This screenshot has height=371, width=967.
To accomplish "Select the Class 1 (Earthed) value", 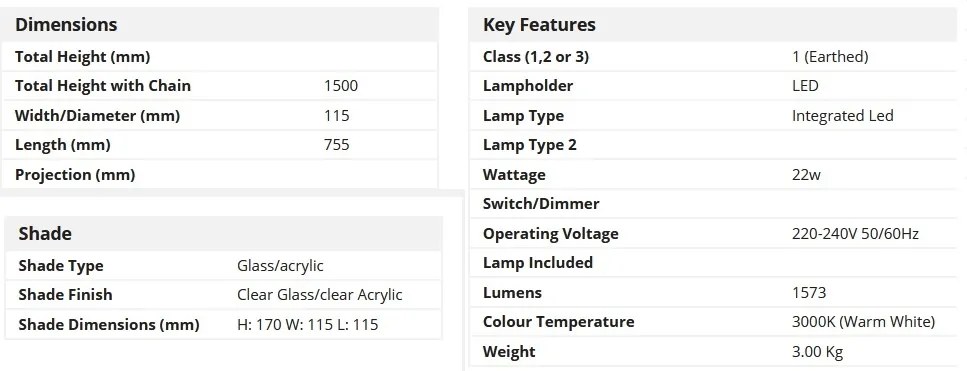I will click(x=830, y=57).
